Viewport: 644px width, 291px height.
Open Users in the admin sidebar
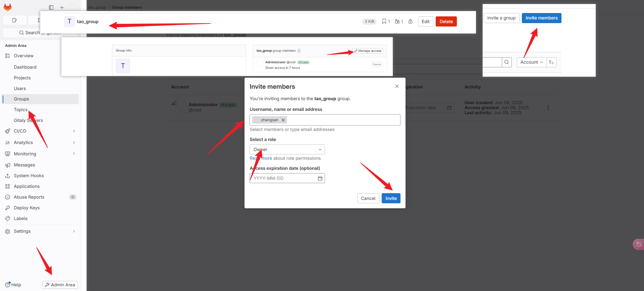20,88
